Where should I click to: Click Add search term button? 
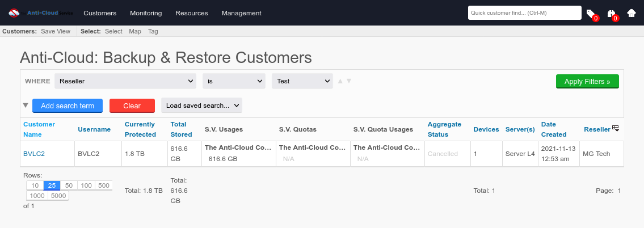(x=68, y=105)
